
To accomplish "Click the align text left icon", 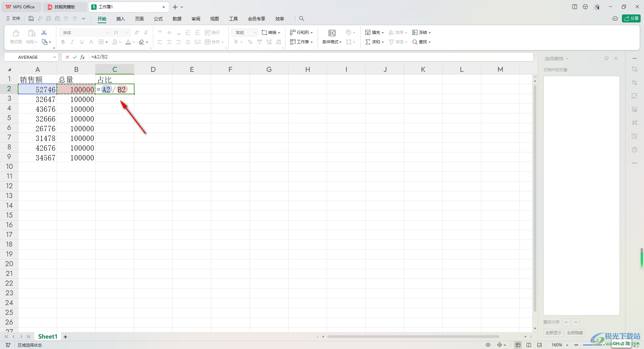I will pyautogui.click(x=160, y=42).
